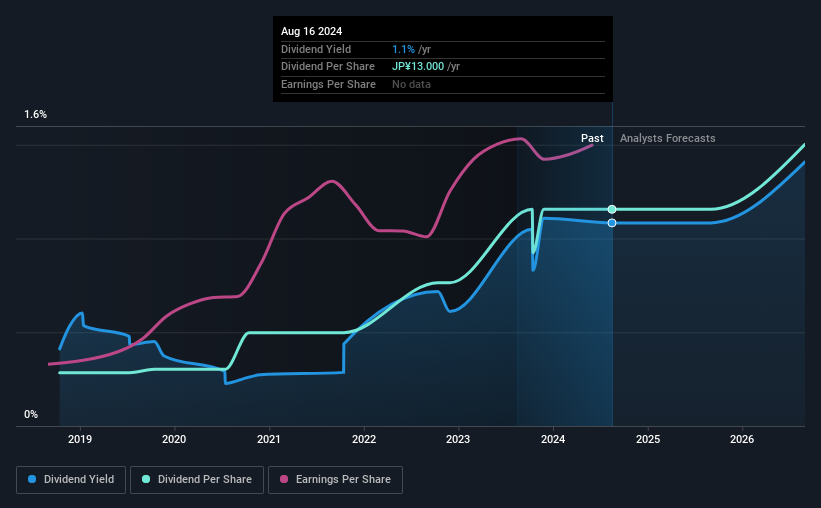Click the tooltip's Dividend Yield row label
821x508 pixels.
click(x=316, y=49)
